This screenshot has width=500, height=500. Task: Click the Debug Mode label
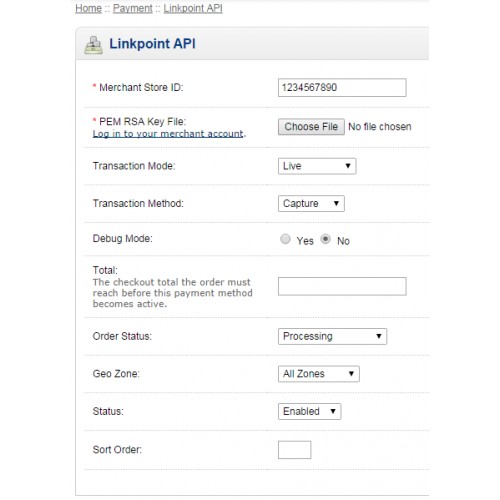tap(122, 239)
